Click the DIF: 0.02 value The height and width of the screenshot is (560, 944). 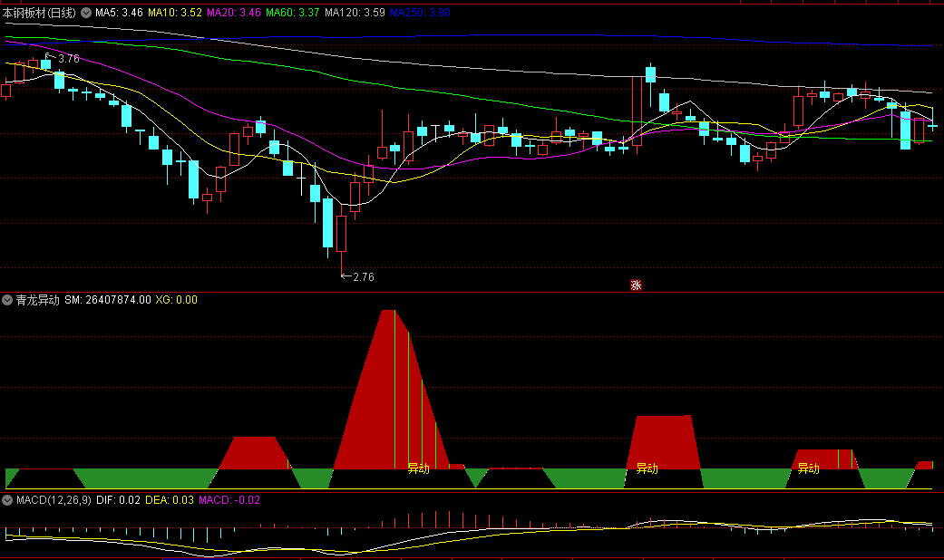[x=118, y=500]
